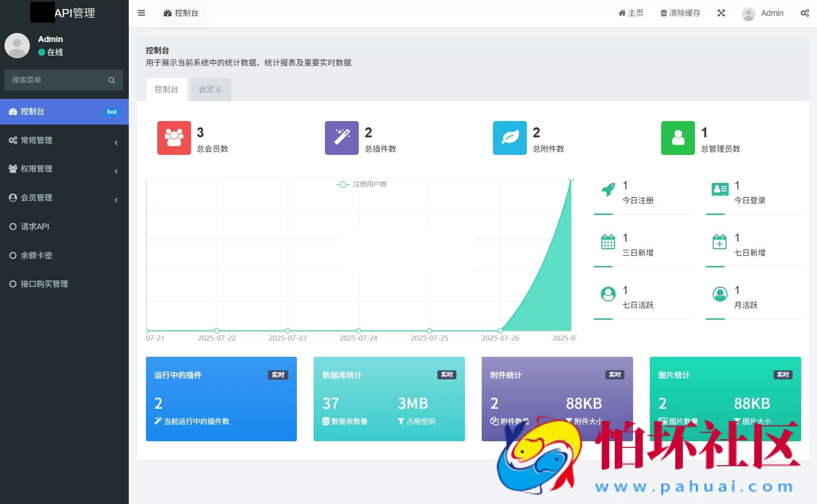Click the 清除缓存 trash icon
The image size is (817, 504).
click(662, 13)
